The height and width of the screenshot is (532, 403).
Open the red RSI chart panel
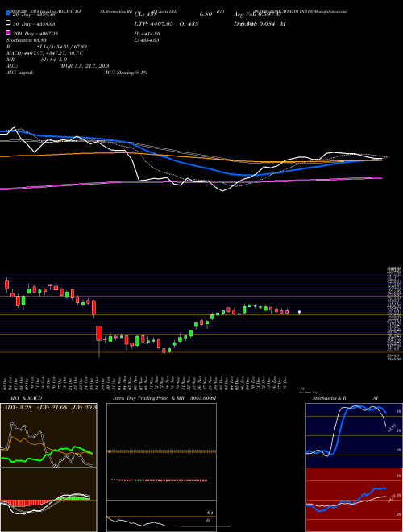click(354, 500)
